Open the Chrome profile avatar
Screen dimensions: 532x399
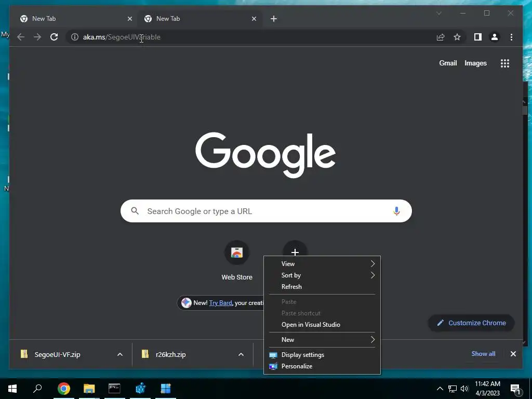495,37
